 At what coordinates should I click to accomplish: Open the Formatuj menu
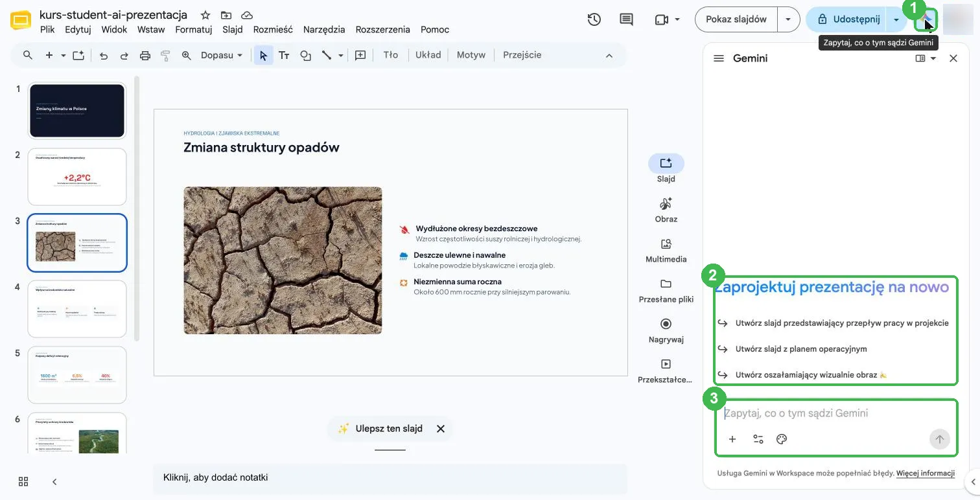(194, 29)
